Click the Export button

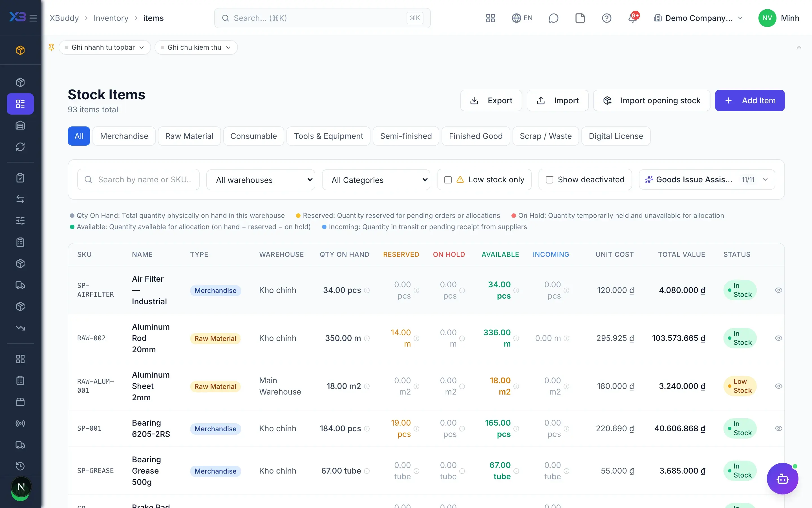pos(491,100)
